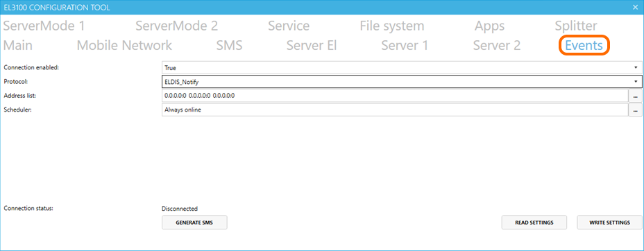The height and width of the screenshot is (251, 644).
Task: Select the SMS tab
Action: (x=229, y=45)
